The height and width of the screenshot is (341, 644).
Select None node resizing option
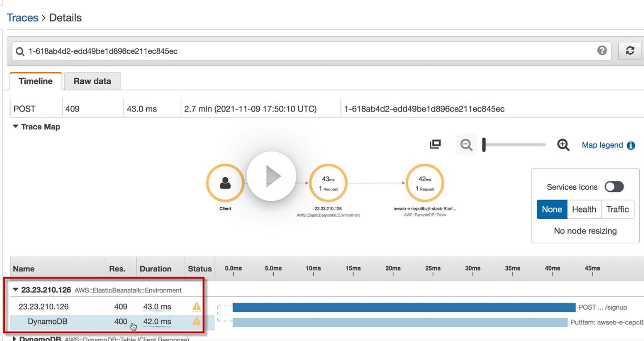(x=552, y=209)
